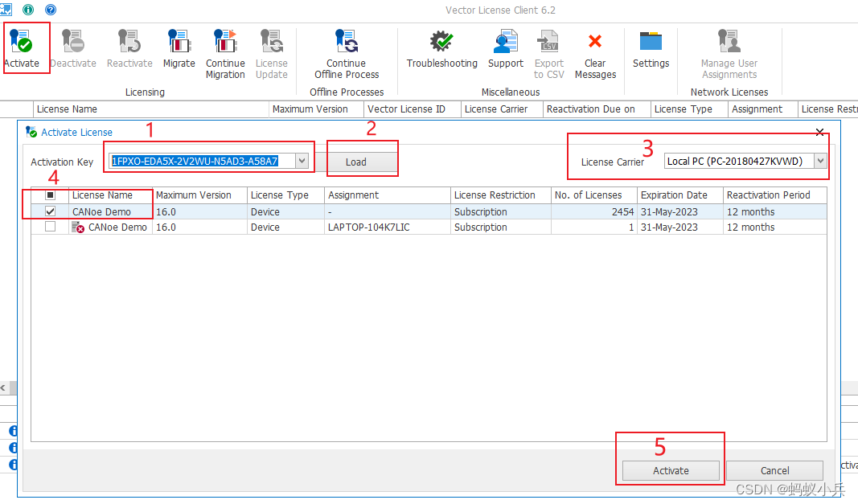The width and height of the screenshot is (858, 504).
Task: Click the License Update icon
Action: (272, 41)
